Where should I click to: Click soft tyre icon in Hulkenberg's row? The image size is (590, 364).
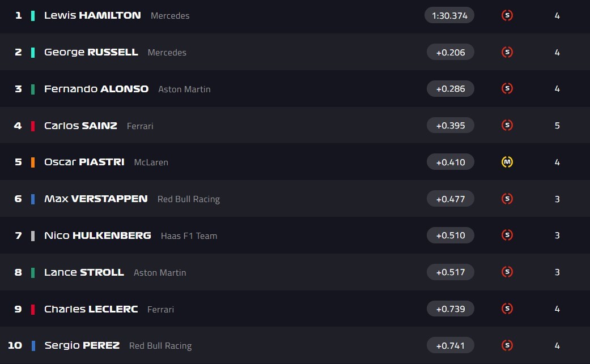tap(507, 235)
